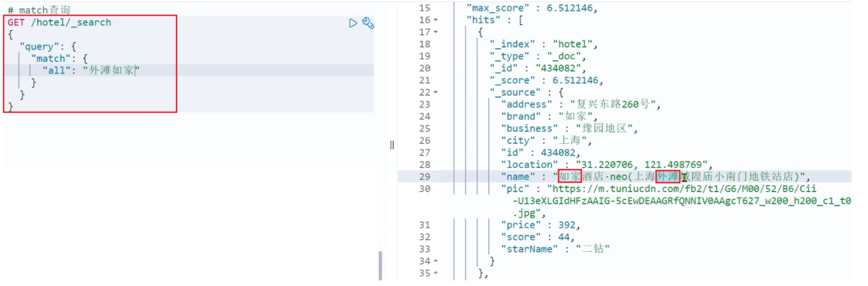Place cursor on GET /hotel/_search line
Screen dimensions: 868x286
coord(59,23)
